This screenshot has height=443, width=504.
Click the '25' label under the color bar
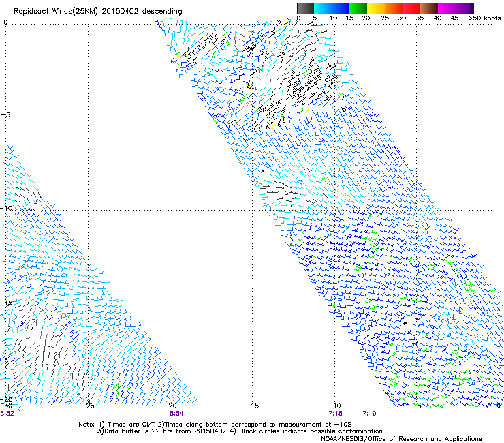[x=385, y=18]
